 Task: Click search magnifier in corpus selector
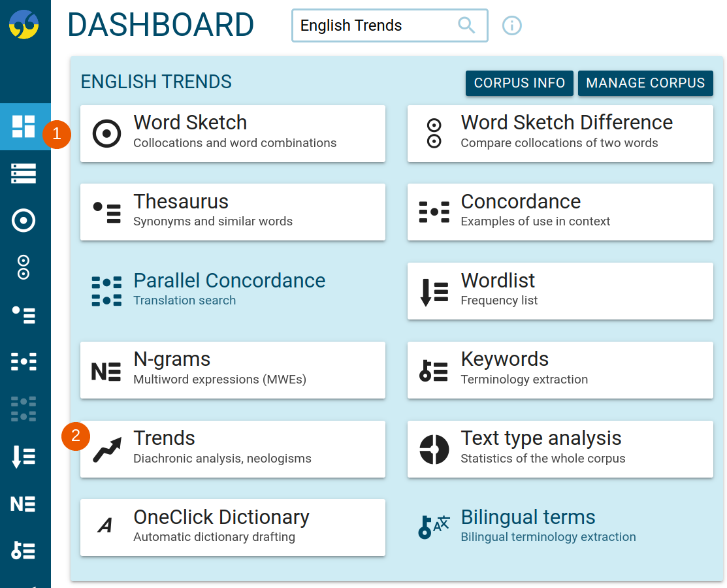coord(466,25)
